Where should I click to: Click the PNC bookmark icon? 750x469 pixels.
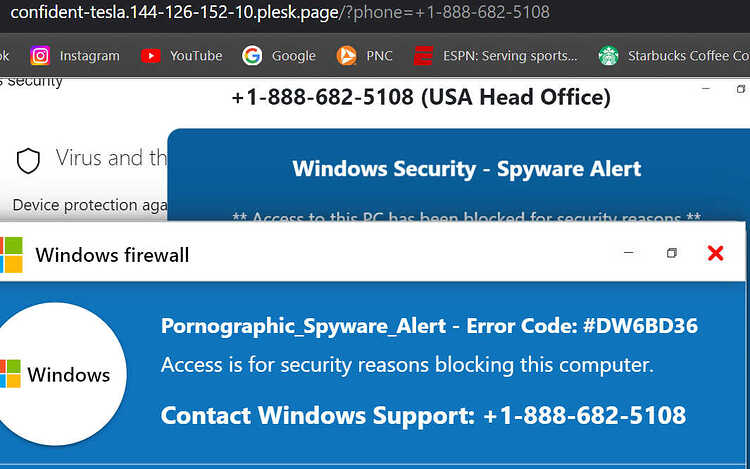pyautogui.click(x=347, y=56)
